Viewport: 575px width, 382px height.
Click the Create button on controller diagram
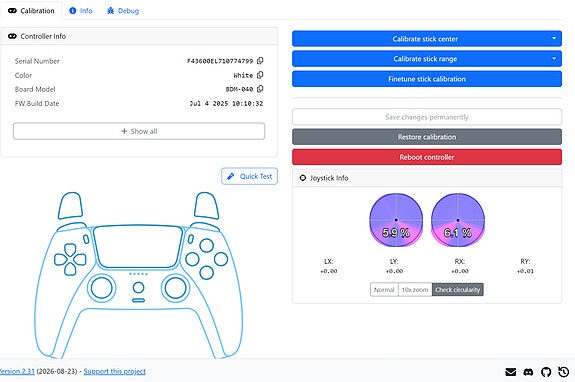click(x=86, y=239)
